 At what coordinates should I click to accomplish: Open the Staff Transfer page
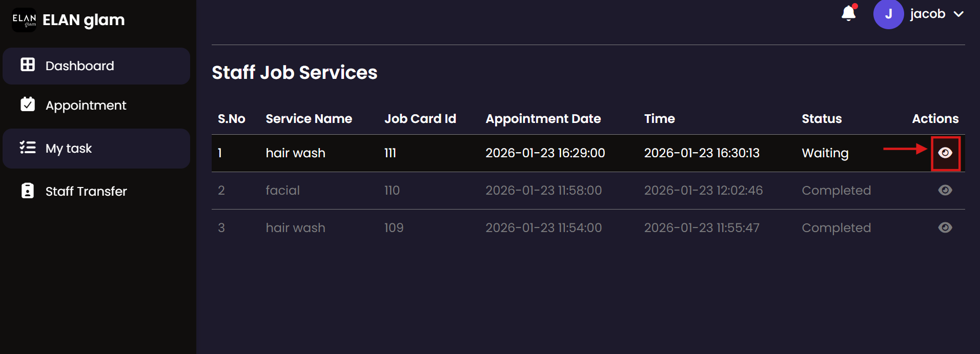click(86, 192)
